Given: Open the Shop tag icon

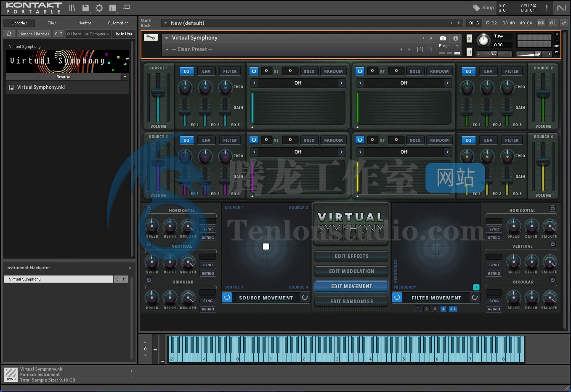Looking at the screenshot, I should (x=476, y=8).
